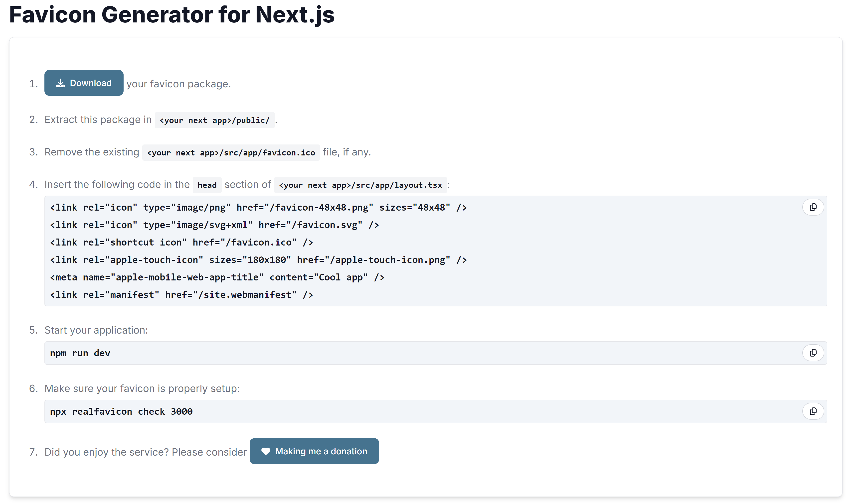Click the '<your next app>/public/' path code
853x504 pixels.
click(215, 120)
